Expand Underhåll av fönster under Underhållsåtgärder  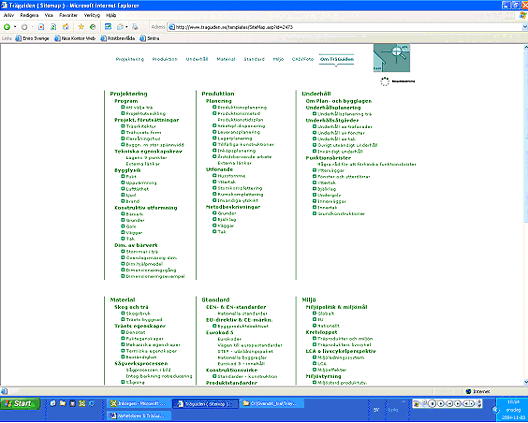[315, 133]
